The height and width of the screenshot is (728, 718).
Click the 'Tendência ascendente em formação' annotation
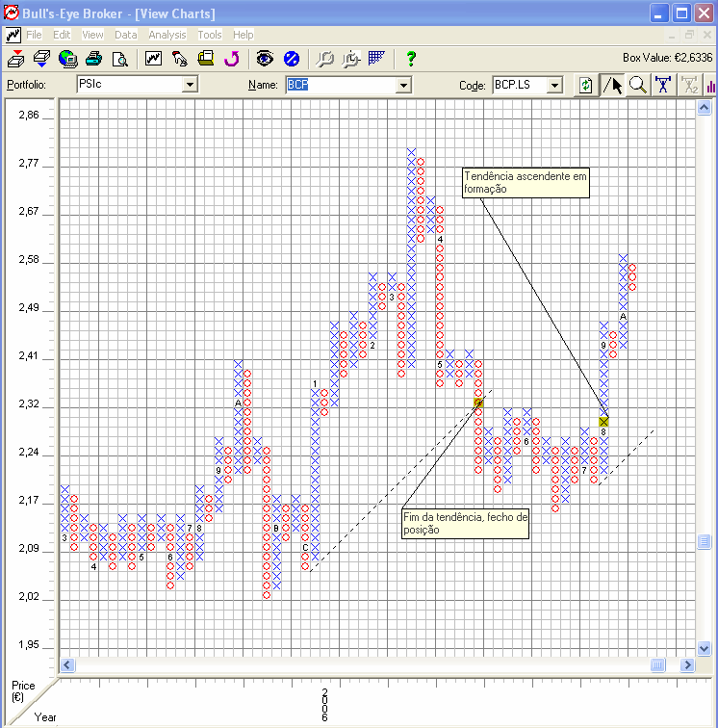526,182
